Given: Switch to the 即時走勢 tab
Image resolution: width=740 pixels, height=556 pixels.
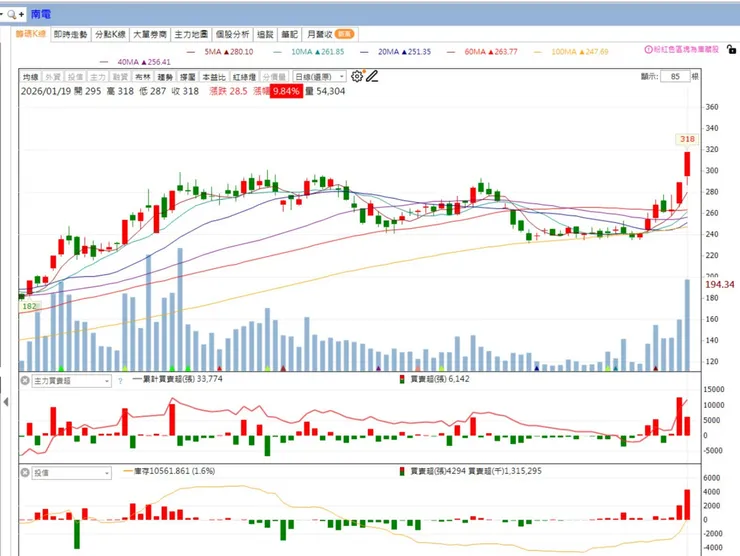Looking at the screenshot, I should 70,34.
